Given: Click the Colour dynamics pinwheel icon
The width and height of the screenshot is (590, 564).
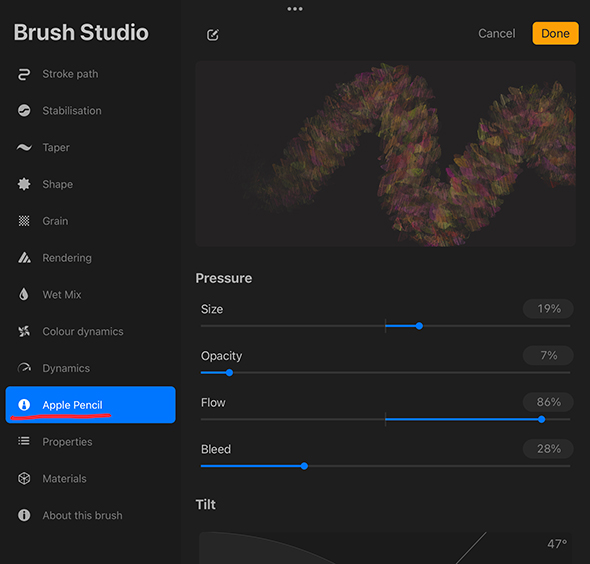Looking at the screenshot, I should (x=24, y=331).
